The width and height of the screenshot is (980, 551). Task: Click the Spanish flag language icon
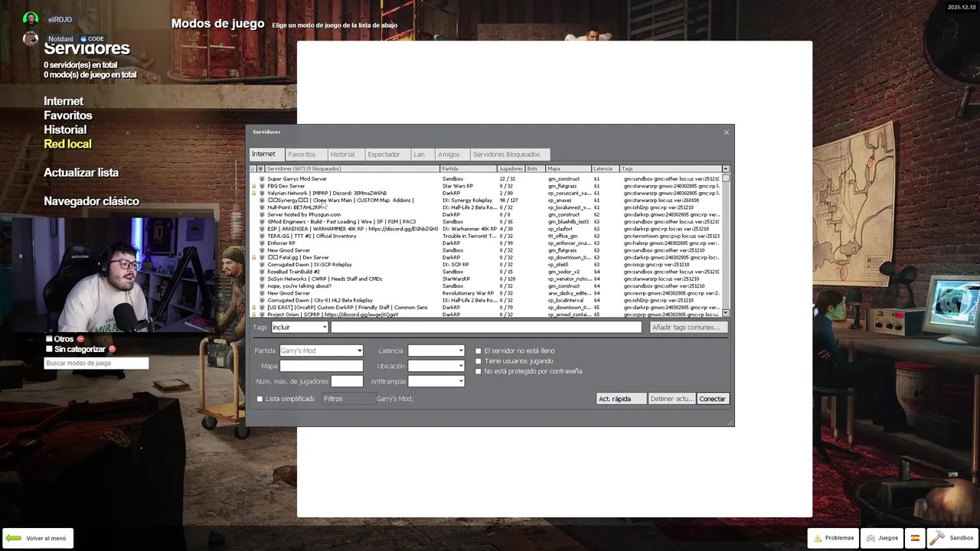tap(914, 538)
